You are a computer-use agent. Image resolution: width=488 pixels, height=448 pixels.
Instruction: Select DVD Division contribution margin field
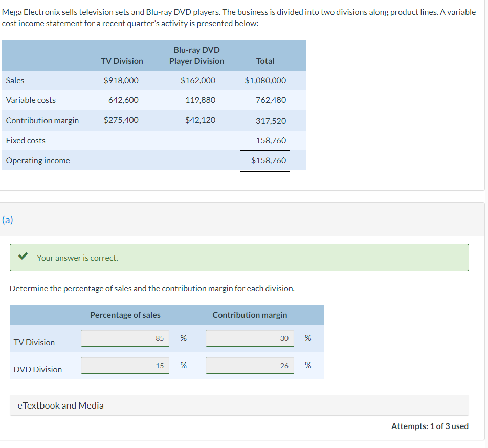pos(250,366)
